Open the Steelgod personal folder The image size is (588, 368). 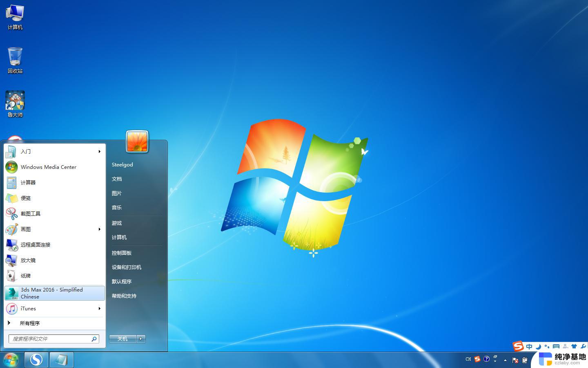click(137, 164)
